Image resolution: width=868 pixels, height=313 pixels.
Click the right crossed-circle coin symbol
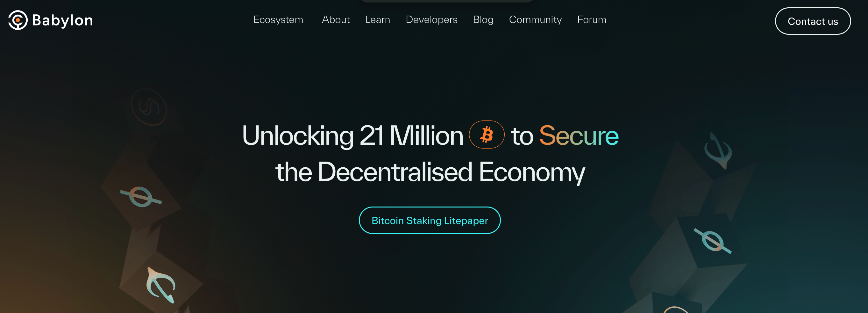pos(712,241)
